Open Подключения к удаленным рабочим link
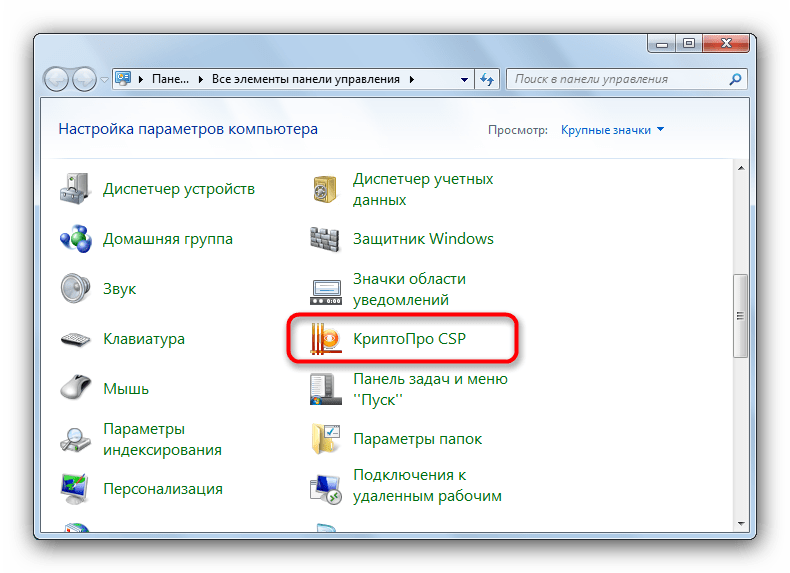 point(427,485)
